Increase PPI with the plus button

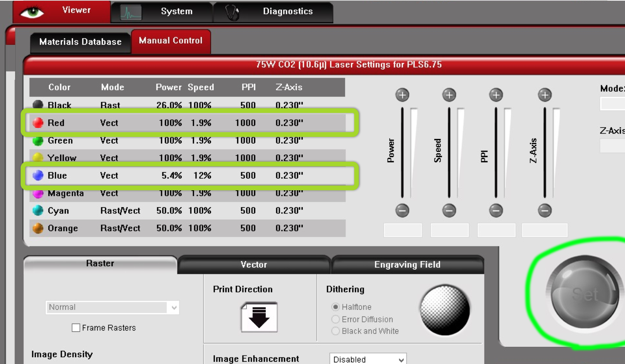(x=496, y=95)
